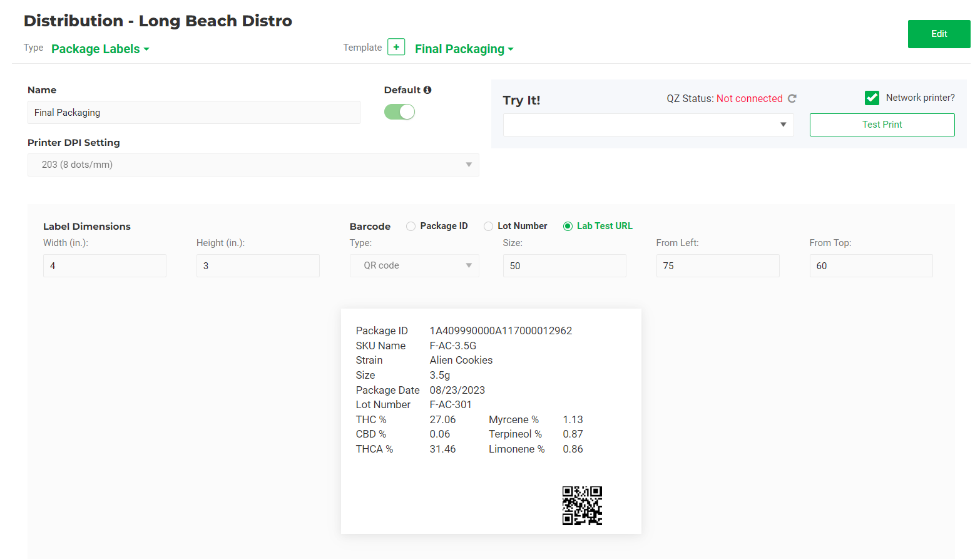Select the Lab Test URL radio button
980x559 pixels.
pyautogui.click(x=568, y=226)
